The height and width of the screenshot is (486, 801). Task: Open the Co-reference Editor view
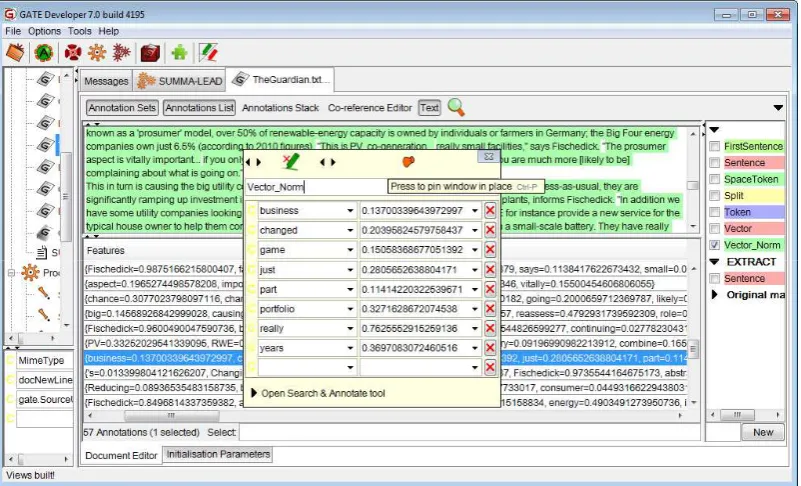pyautogui.click(x=370, y=108)
